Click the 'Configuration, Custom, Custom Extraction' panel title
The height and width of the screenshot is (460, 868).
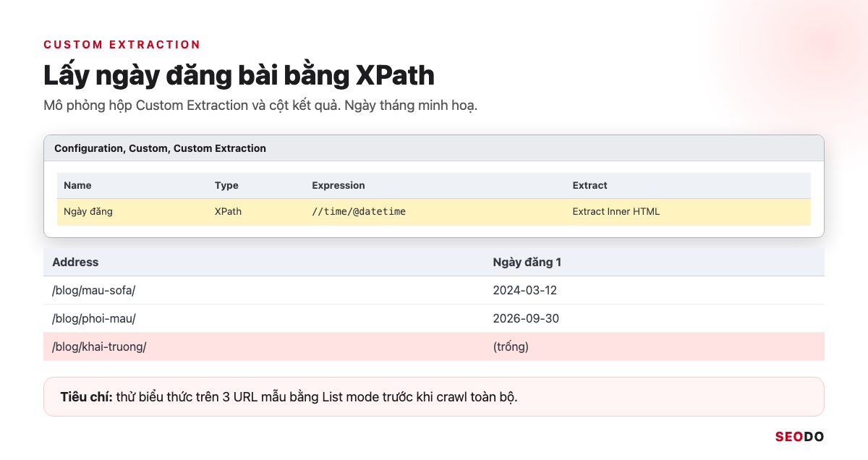pyautogui.click(x=160, y=148)
